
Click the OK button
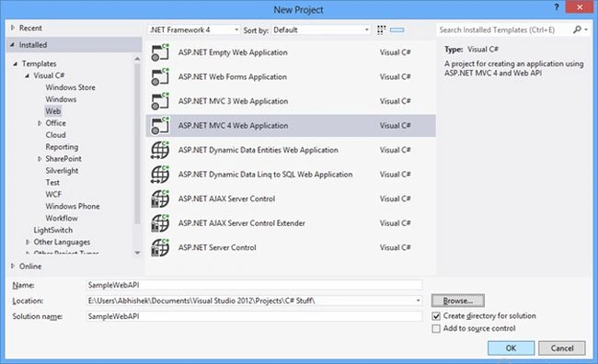[511, 348]
